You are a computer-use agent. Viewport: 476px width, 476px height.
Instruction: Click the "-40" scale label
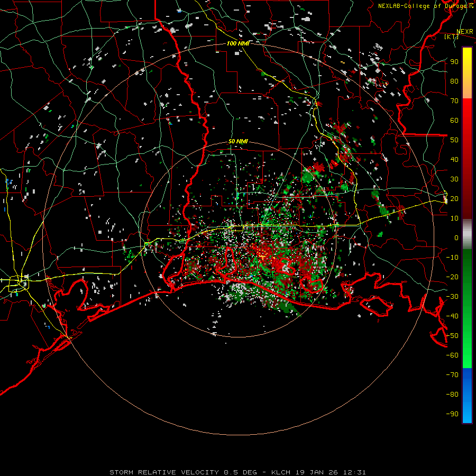coord(452,316)
